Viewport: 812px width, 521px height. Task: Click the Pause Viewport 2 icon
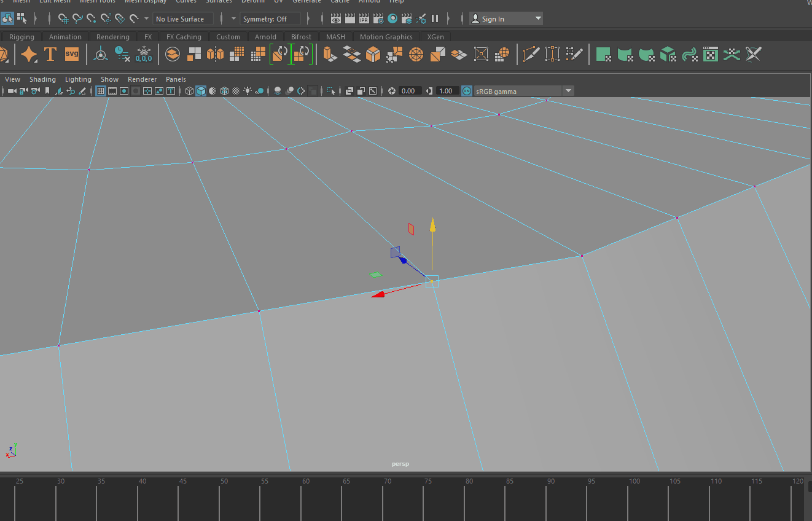click(x=435, y=18)
